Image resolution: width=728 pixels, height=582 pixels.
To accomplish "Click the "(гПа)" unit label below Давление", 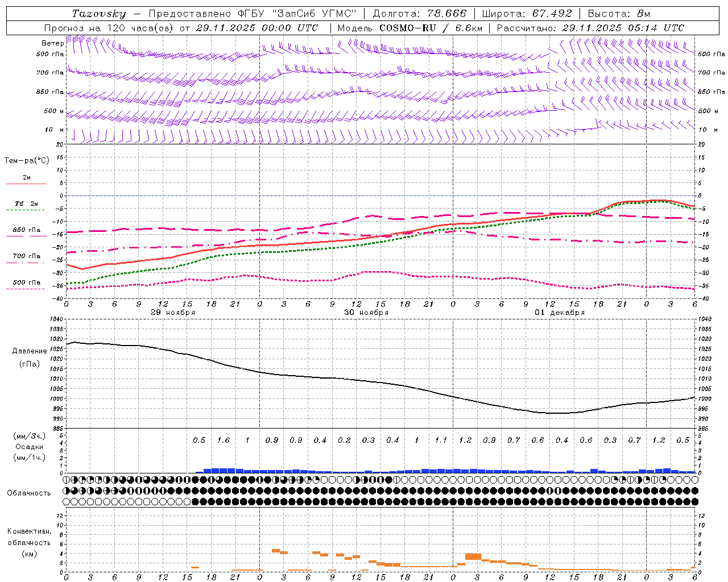I will [x=29, y=364].
